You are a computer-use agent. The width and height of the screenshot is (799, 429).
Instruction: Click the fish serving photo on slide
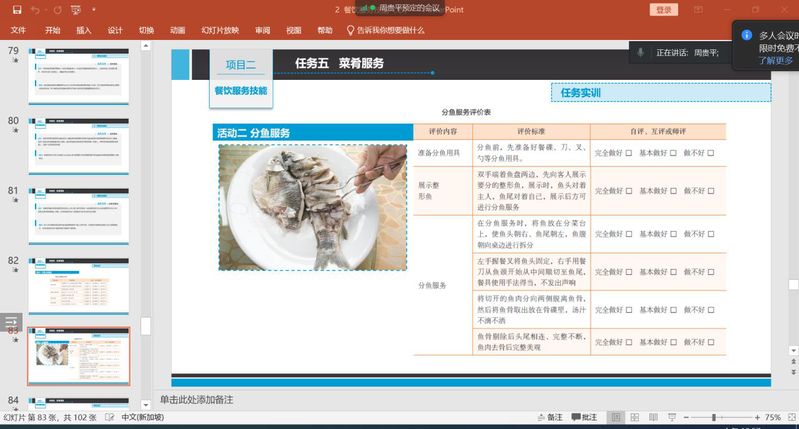312,207
